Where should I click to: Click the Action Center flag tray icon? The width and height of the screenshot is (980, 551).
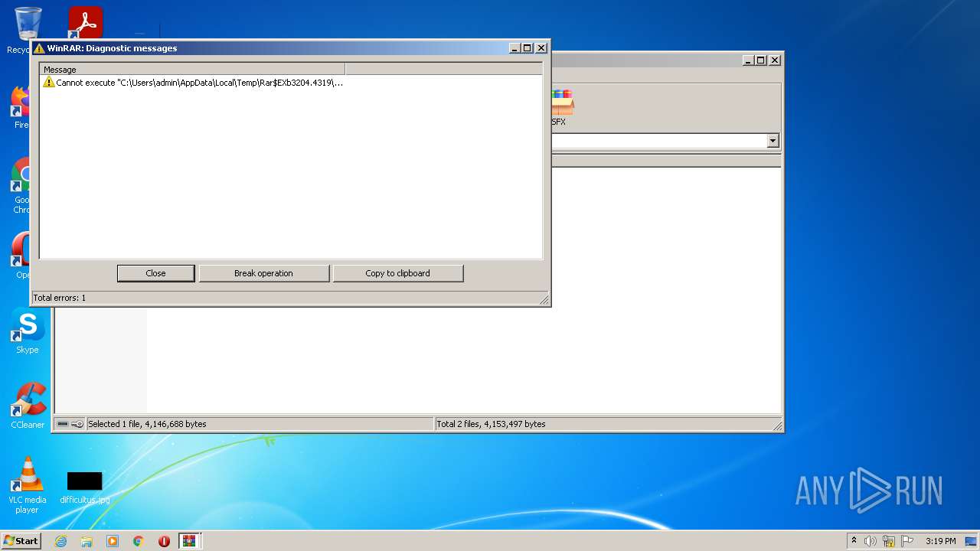pos(907,541)
